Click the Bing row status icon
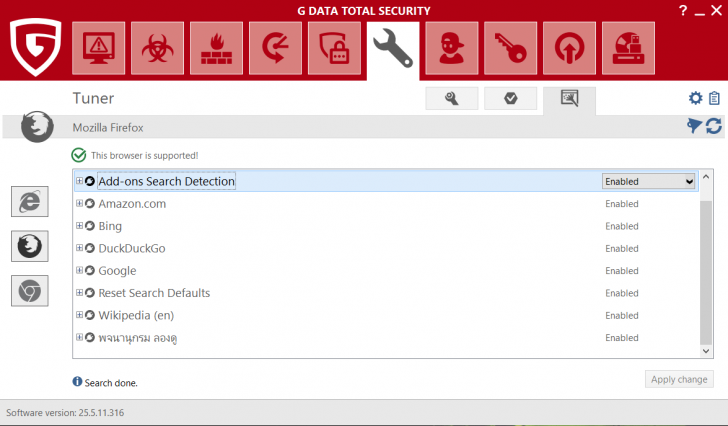The height and width of the screenshot is (426, 728). (x=90, y=226)
